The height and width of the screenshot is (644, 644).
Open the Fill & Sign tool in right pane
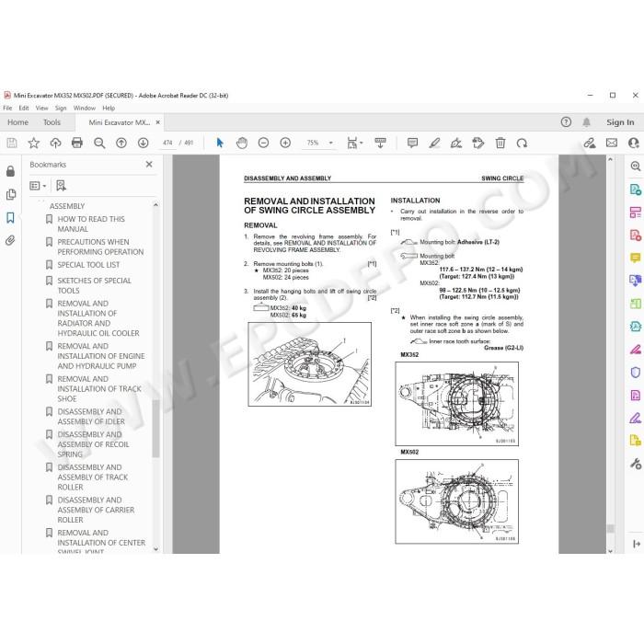coord(636,418)
